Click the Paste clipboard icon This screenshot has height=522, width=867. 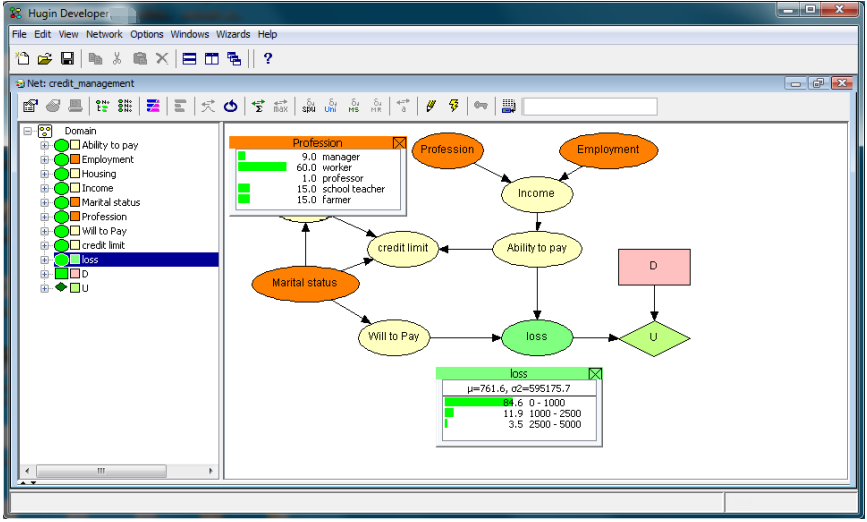[x=140, y=58]
